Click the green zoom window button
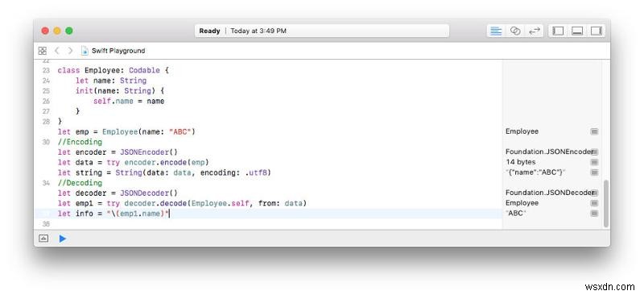 [69, 31]
